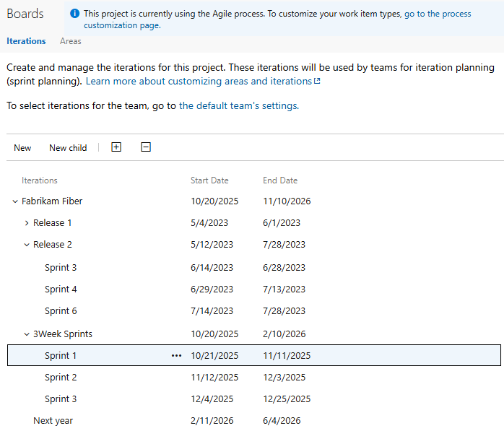This screenshot has height=431, width=504.
Task: Click the collapse all iterations icon
Action: coord(146,147)
